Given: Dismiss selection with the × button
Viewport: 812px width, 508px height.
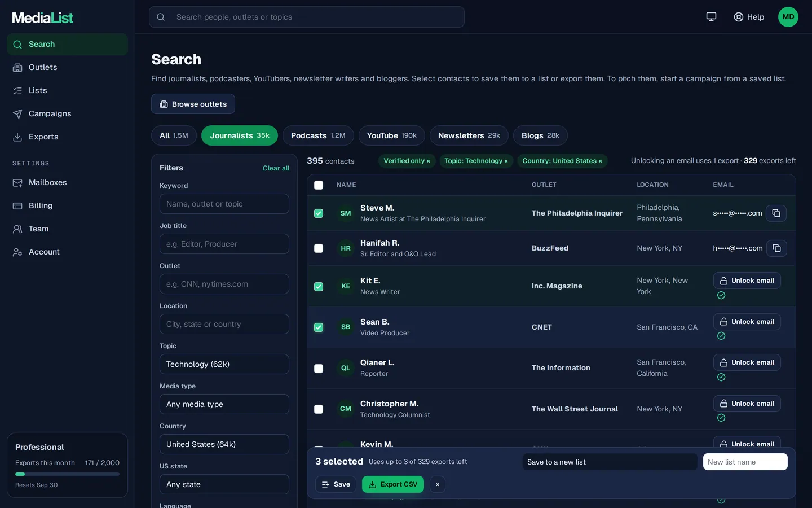Looking at the screenshot, I should (438, 484).
